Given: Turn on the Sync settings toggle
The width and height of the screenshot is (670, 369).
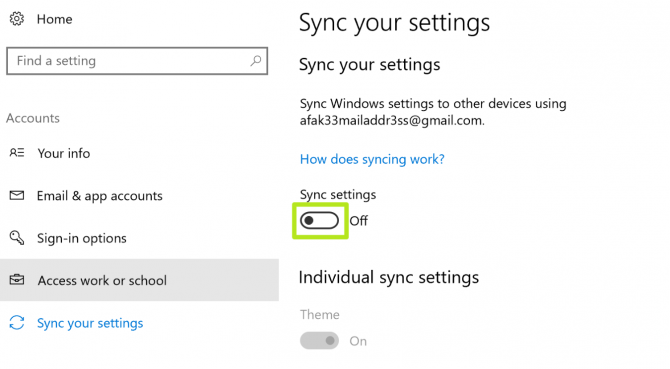Looking at the screenshot, I should click(320, 221).
